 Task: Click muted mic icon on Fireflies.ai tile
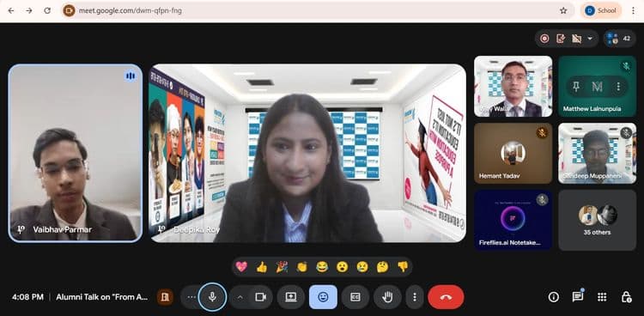(x=542, y=200)
